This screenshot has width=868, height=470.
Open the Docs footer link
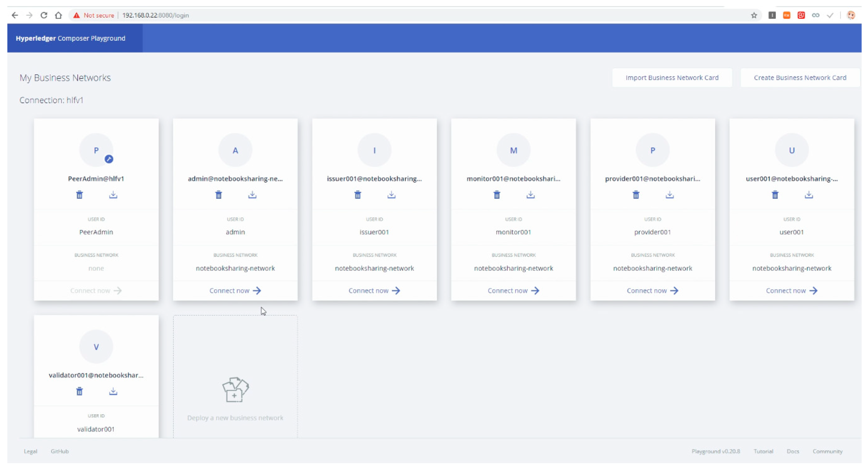tap(793, 451)
